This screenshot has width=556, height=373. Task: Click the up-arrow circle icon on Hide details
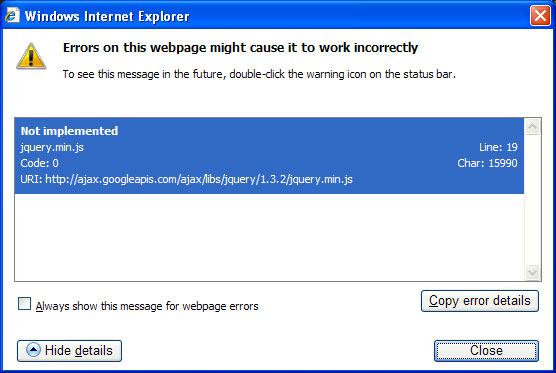click(x=33, y=350)
